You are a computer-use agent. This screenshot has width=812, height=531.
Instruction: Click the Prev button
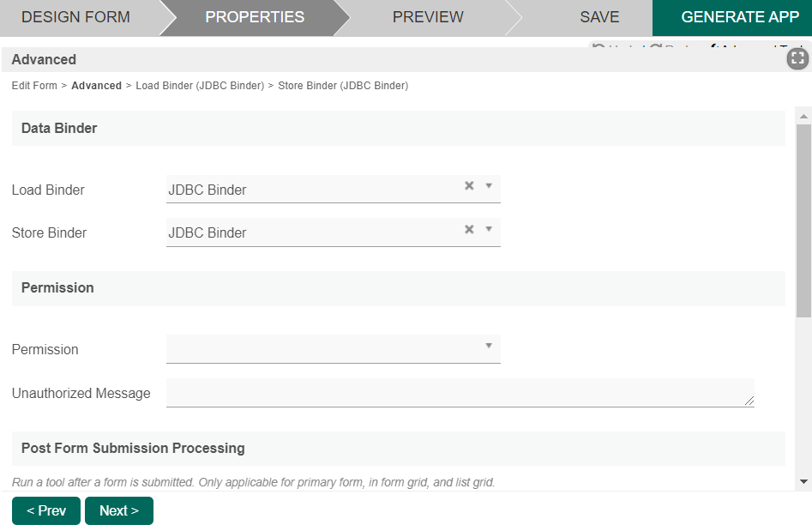[x=46, y=510]
